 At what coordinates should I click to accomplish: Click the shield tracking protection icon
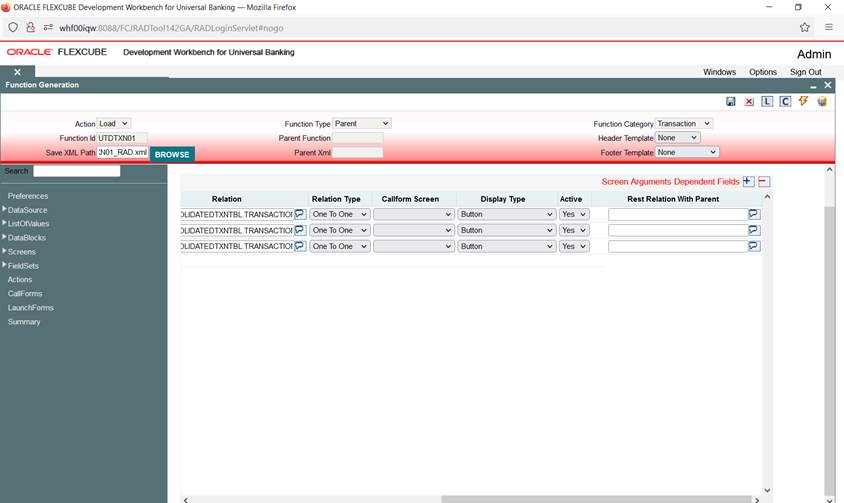13,27
